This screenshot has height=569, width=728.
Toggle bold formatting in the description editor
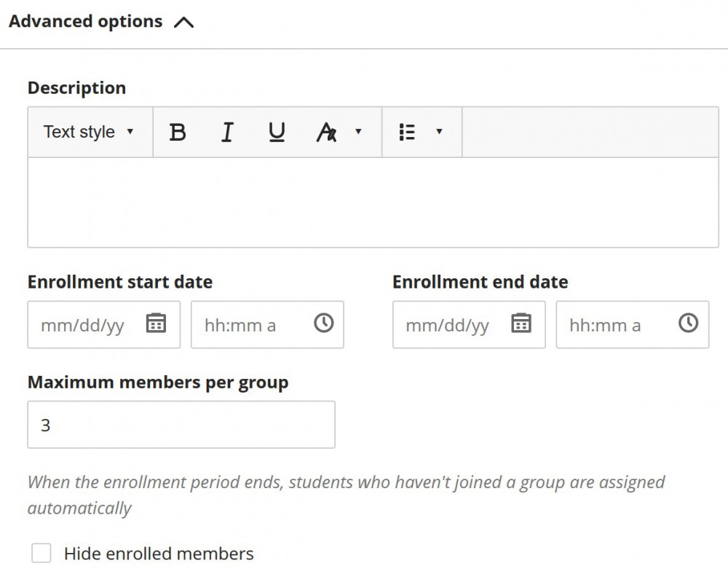(177, 132)
